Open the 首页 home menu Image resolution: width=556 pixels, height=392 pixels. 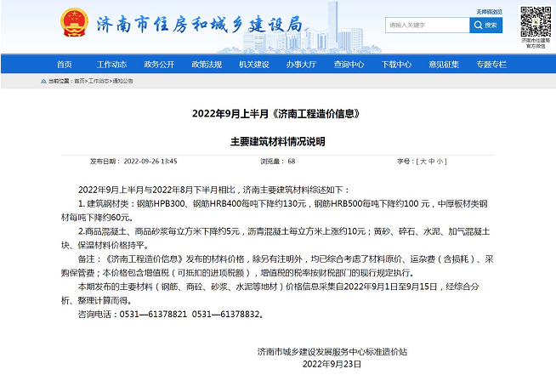click(x=65, y=64)
